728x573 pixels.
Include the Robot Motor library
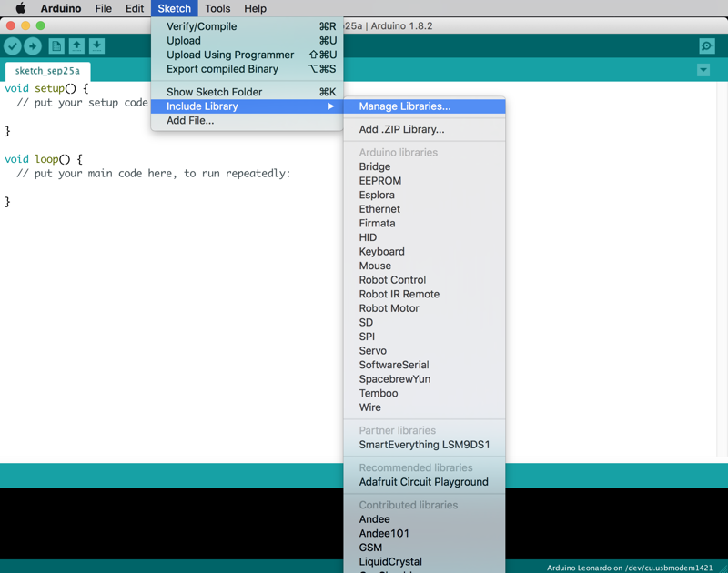coord(424,308)
